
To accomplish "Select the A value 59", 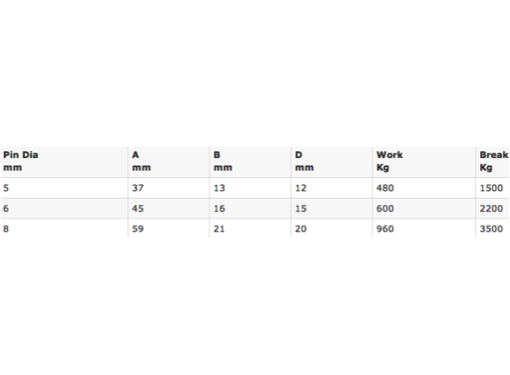I will coord(138,229).
